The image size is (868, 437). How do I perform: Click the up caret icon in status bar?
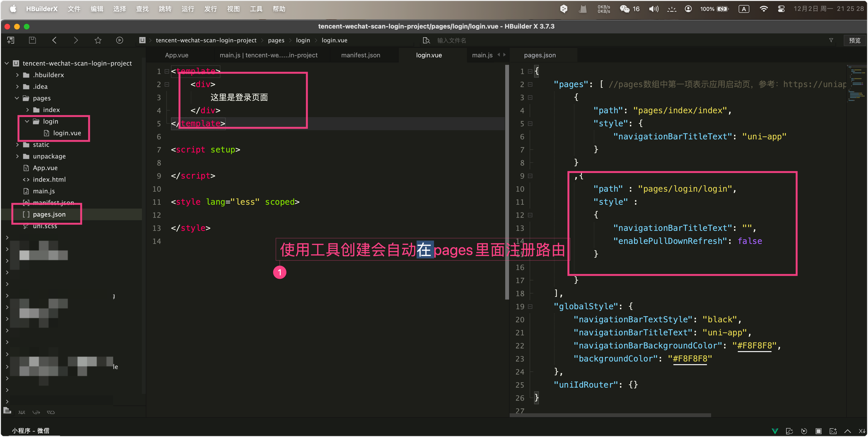click(x=847, y=431)
